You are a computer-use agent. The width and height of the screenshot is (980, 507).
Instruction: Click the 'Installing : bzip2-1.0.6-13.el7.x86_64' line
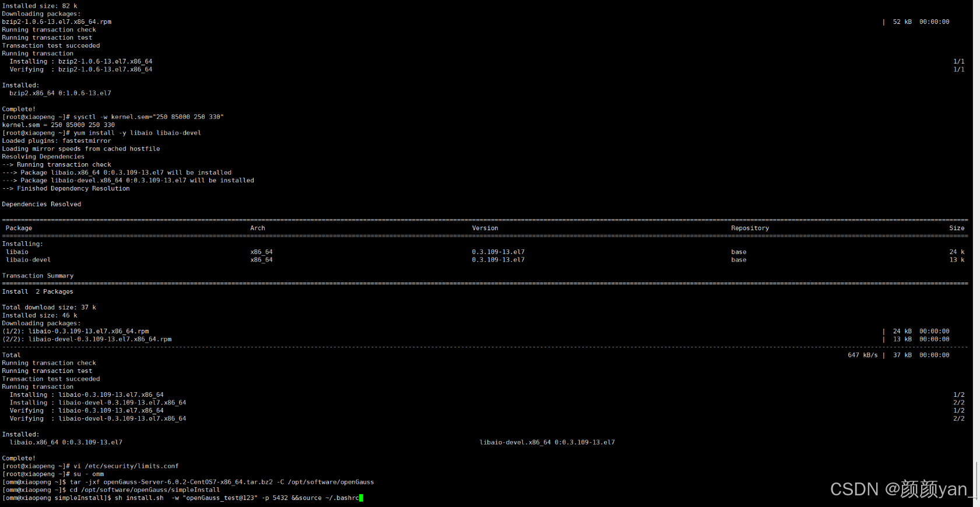(x=81, y=61)
